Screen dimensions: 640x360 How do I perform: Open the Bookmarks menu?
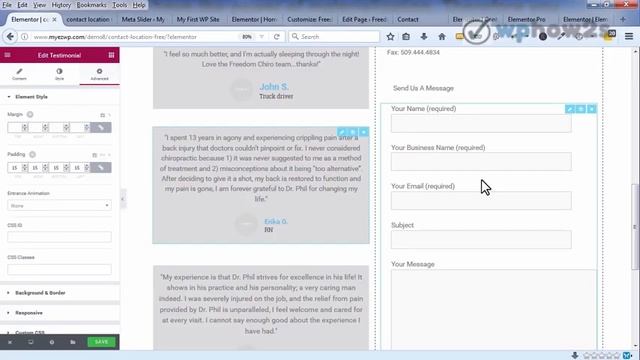click(92, 5)
